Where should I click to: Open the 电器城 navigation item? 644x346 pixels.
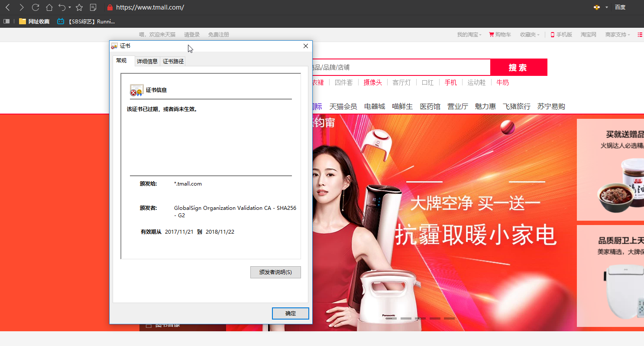375,106
